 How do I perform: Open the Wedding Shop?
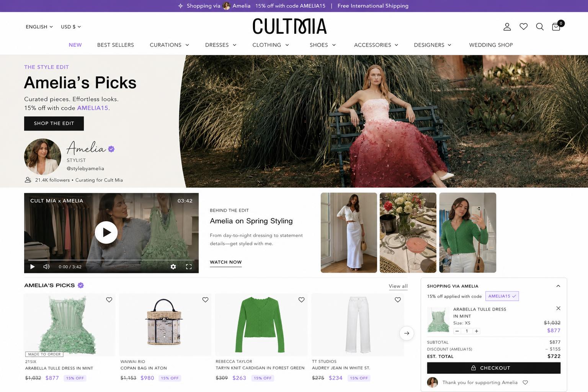coord(491,45)
